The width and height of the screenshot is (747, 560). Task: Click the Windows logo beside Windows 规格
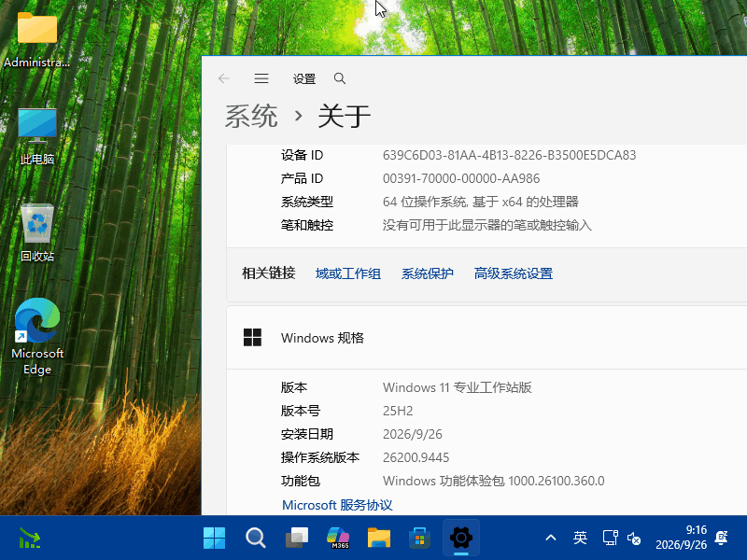252,338
